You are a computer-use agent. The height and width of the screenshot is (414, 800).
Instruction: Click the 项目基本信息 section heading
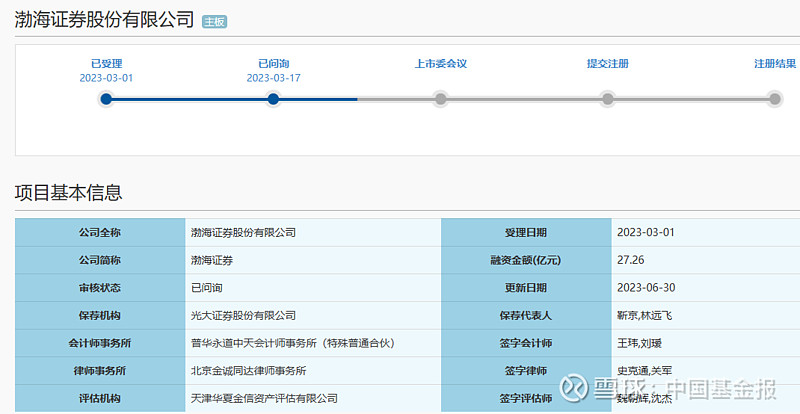tap(68, 193)
